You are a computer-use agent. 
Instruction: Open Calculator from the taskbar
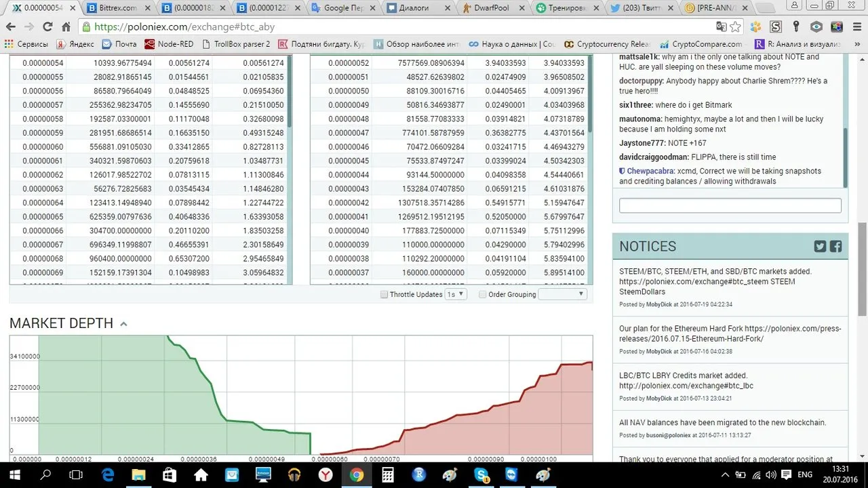point(388,475)
